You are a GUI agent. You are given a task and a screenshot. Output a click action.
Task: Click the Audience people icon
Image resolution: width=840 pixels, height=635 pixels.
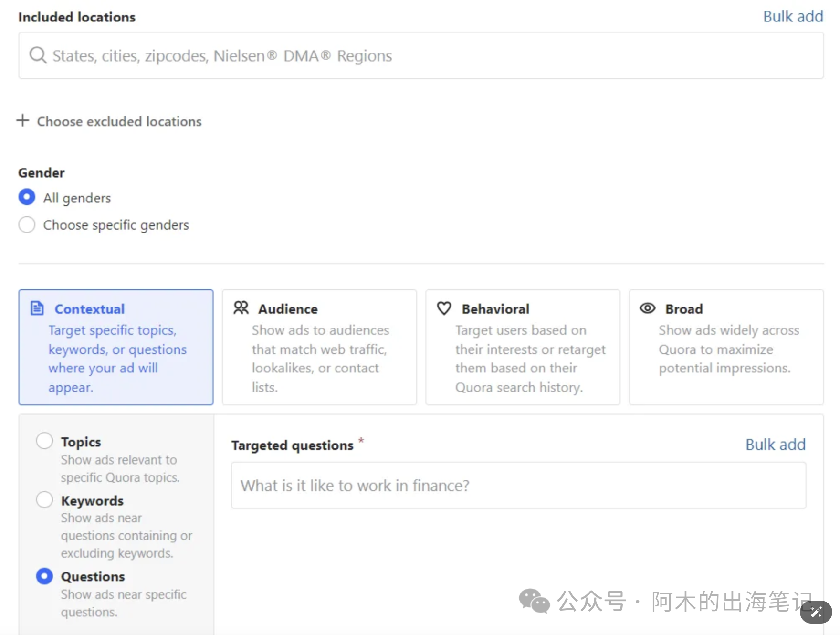pyautogui.click(x=241, y=308)
